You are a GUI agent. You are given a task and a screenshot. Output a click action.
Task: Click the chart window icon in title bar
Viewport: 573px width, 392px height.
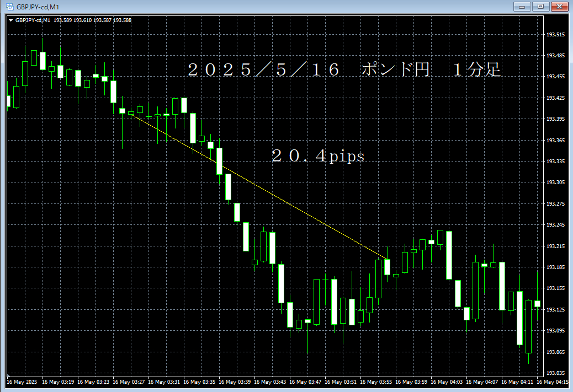coord(9,7)
